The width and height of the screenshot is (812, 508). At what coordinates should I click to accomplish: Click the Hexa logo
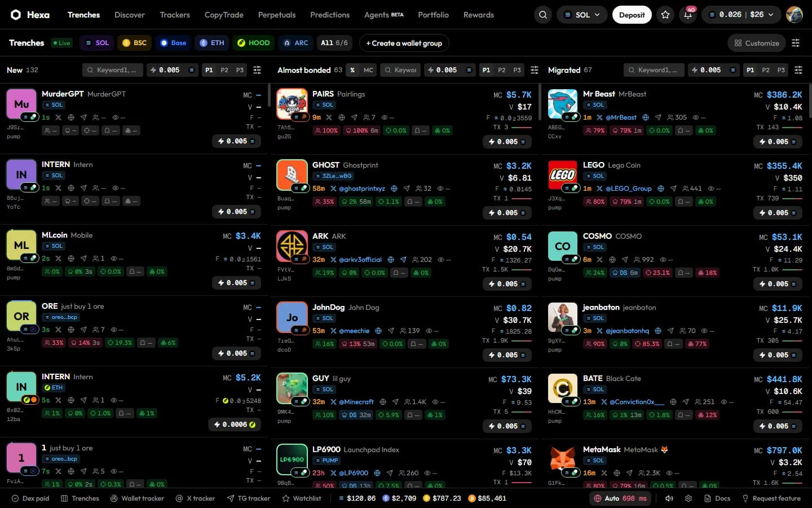(x=30, y=15)
